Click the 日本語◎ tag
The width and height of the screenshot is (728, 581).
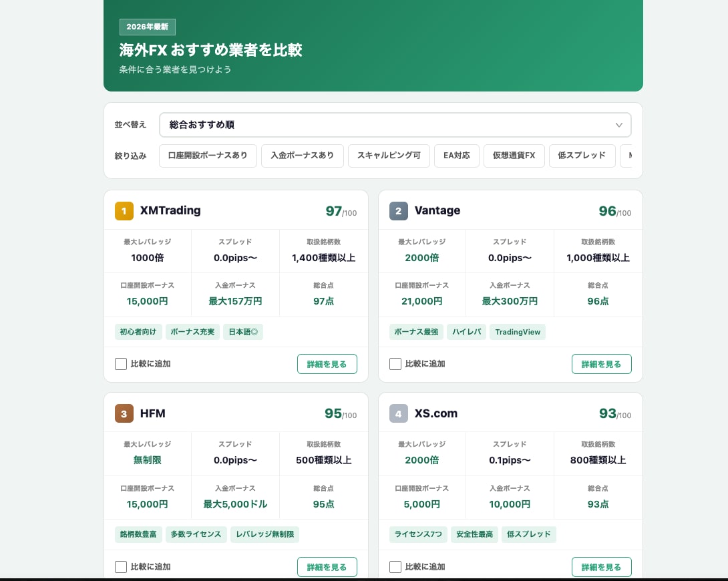coord(243,332)
